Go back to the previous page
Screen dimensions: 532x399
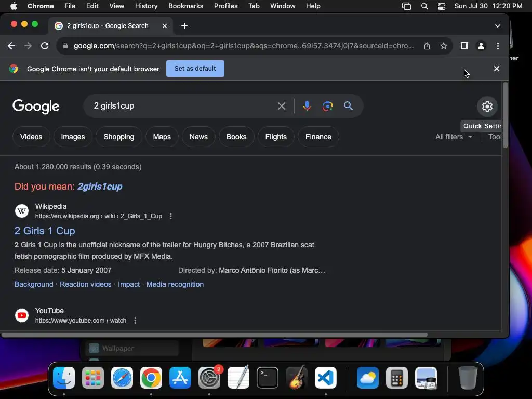(x=11, y=46)
